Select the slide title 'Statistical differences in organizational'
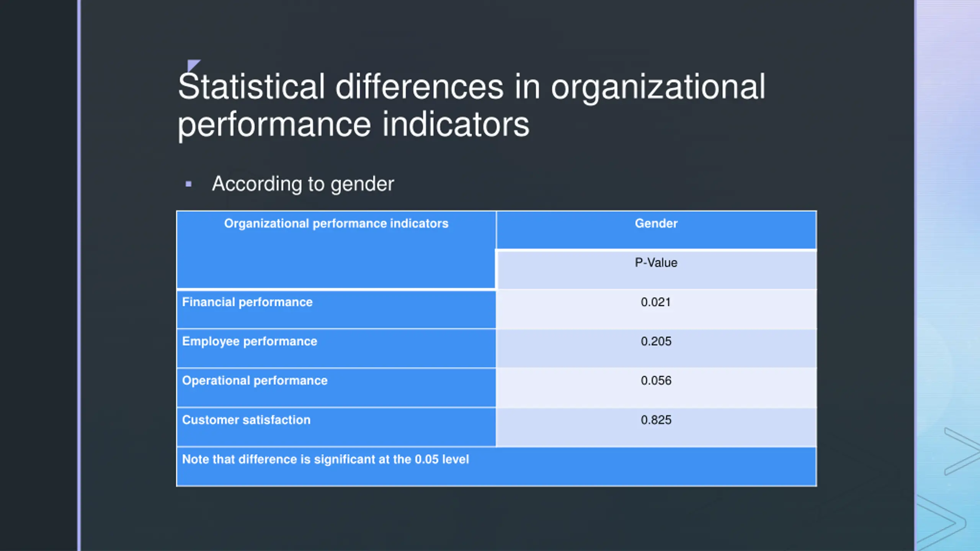Viewport: 980px width, 551px height. pyautogui.click(x=471, y=87)
